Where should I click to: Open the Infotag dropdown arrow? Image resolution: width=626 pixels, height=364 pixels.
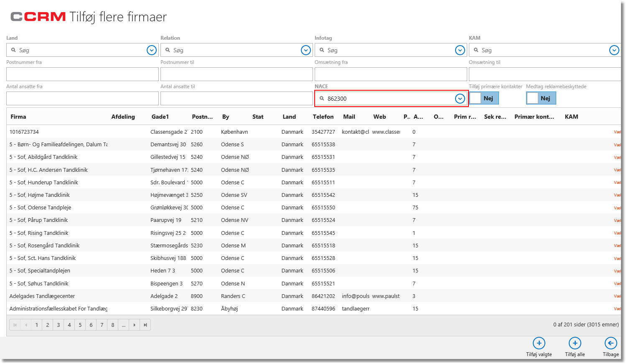point(460,50)
